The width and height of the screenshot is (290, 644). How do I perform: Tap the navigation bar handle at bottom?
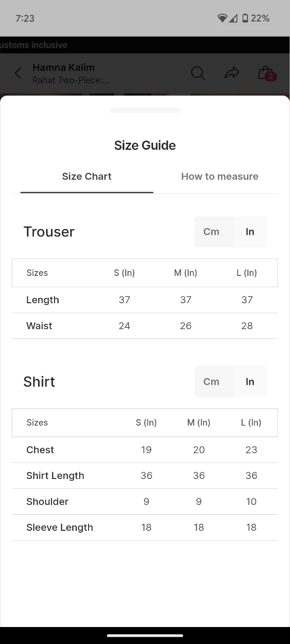(145, 635)
